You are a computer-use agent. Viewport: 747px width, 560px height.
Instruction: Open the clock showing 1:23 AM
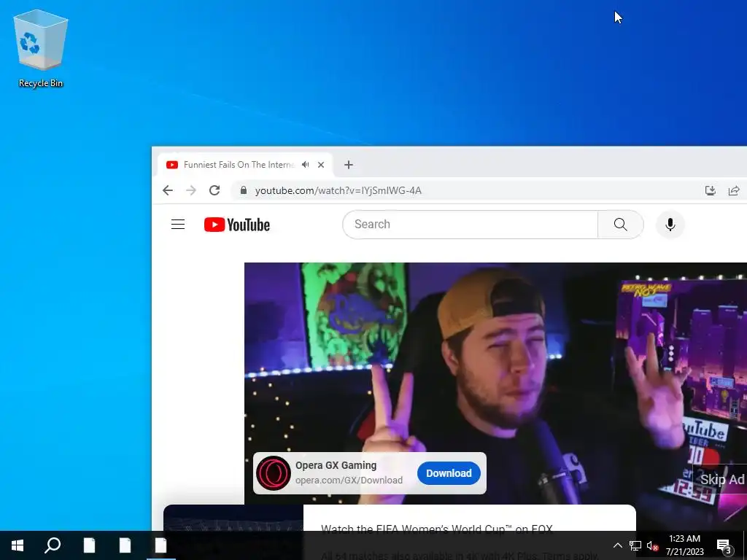(684, 545)
